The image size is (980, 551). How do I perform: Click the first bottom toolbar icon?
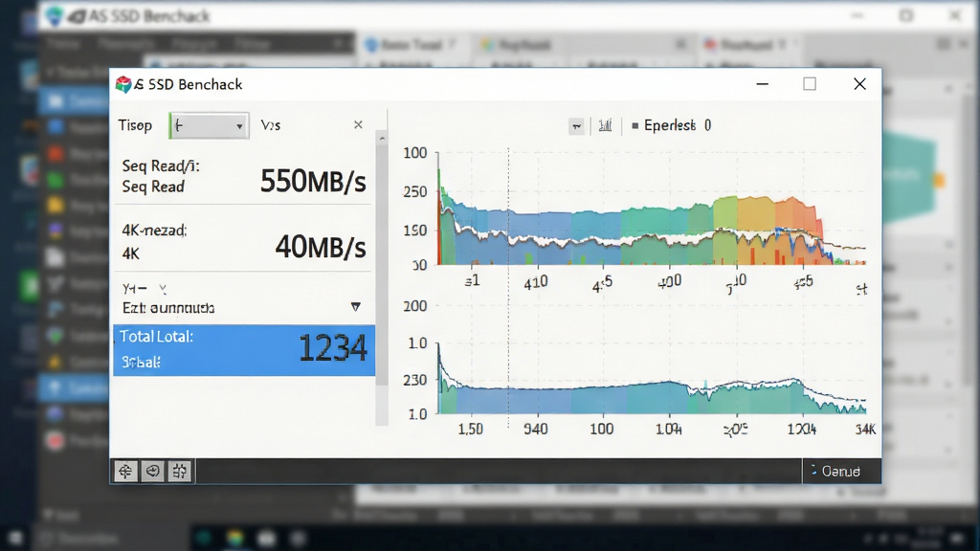pos(125,471)
